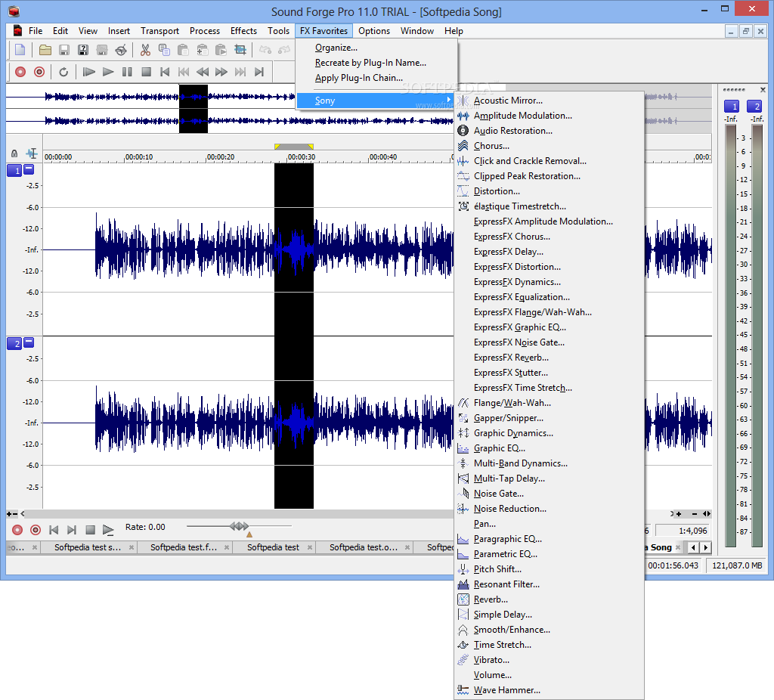Switch to the Softpedia test.f... tab

[x=184, y=547]
